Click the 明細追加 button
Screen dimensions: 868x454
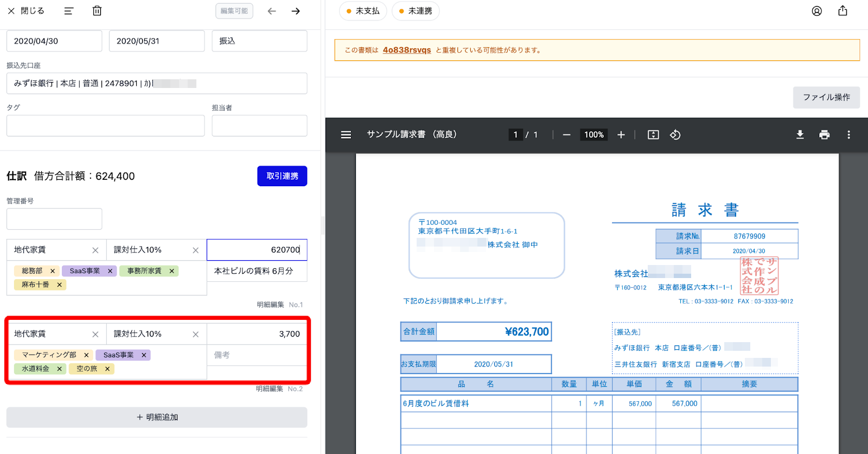[157, 417]
